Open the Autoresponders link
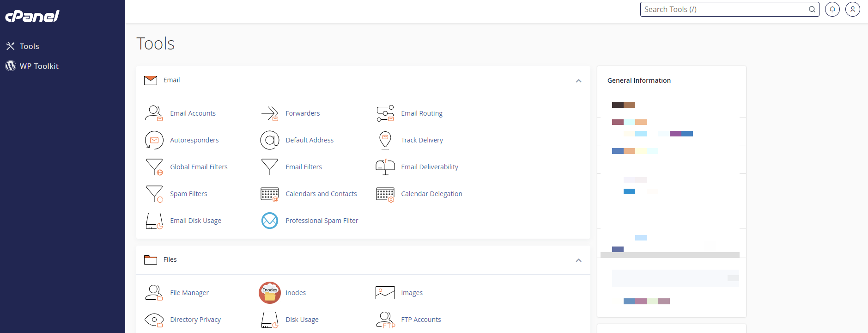This screenshot has height=333, width=868. [194, 140]
